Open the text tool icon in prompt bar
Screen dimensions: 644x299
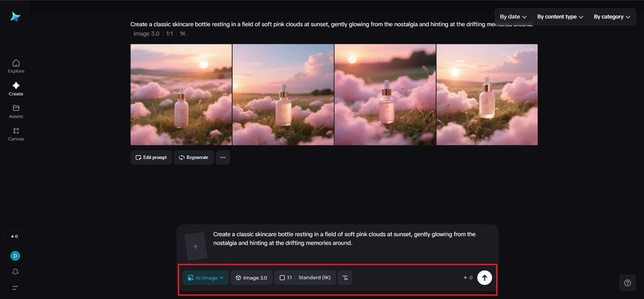pos(345,278)
